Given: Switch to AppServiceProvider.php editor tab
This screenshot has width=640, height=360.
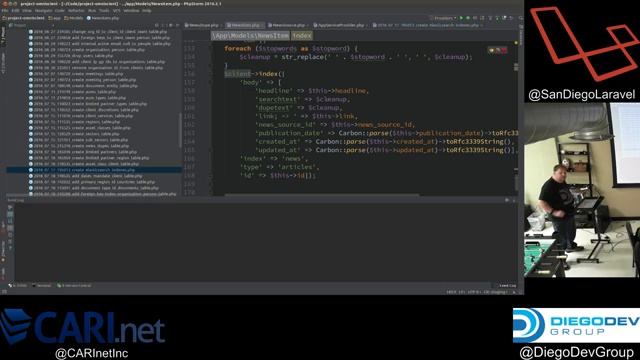Looking at the screenshot, I should [340, 25].
